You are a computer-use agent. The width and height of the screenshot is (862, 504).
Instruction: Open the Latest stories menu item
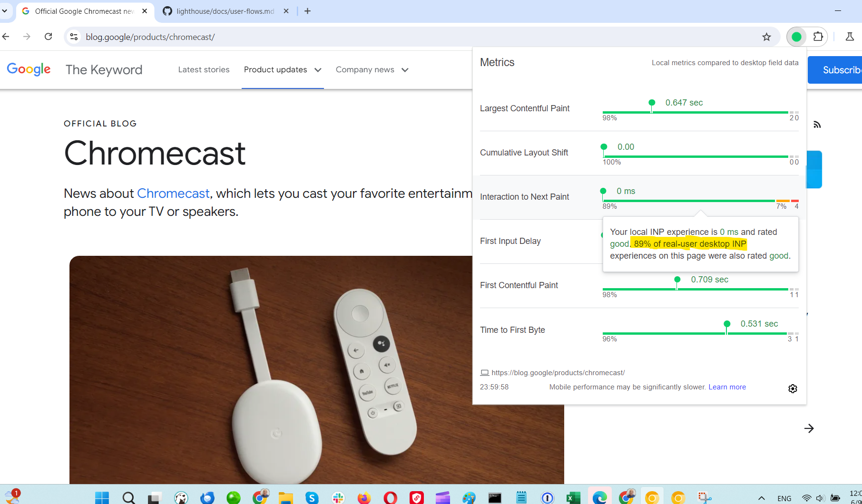[204, 70]
